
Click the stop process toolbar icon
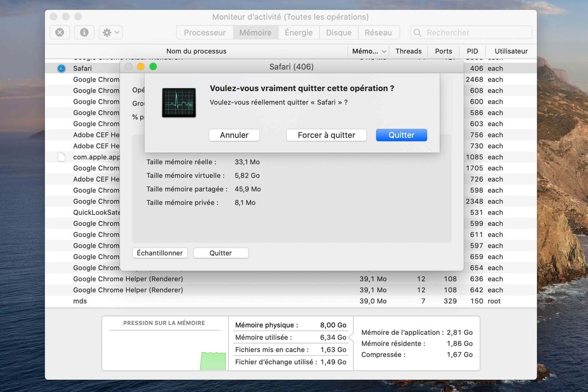(60, 32)
